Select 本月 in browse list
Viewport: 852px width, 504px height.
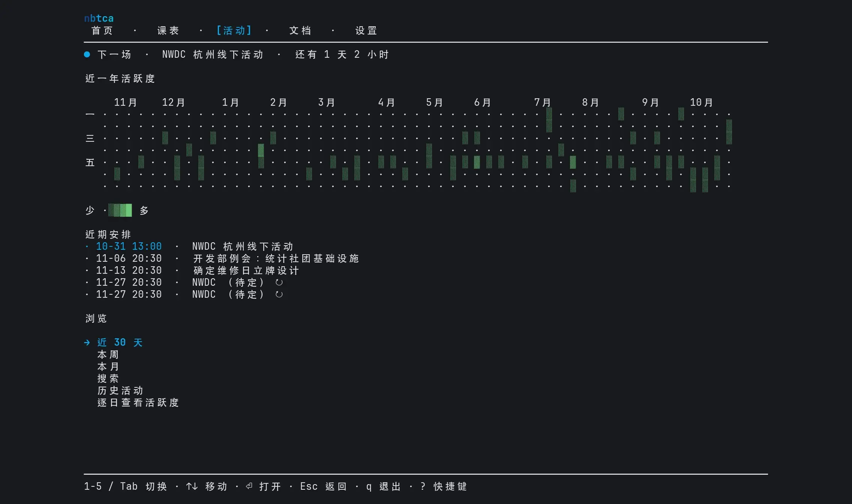tap(108, 366)
